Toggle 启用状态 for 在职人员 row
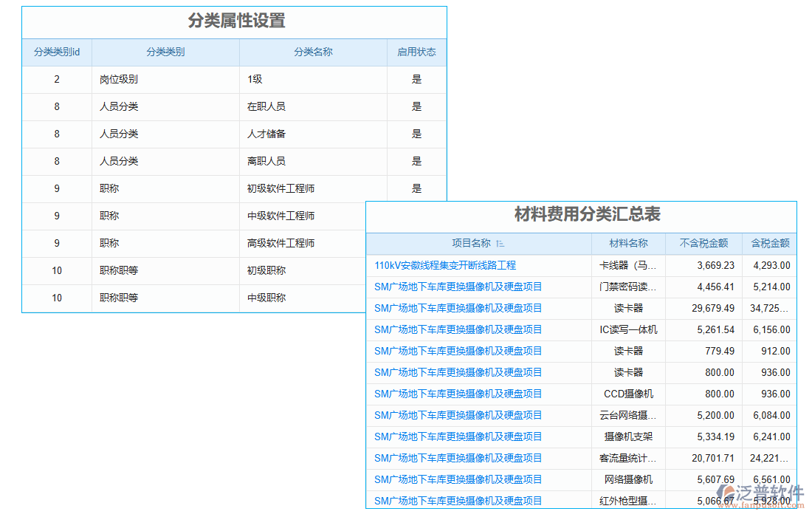 (x=416, y=106)
